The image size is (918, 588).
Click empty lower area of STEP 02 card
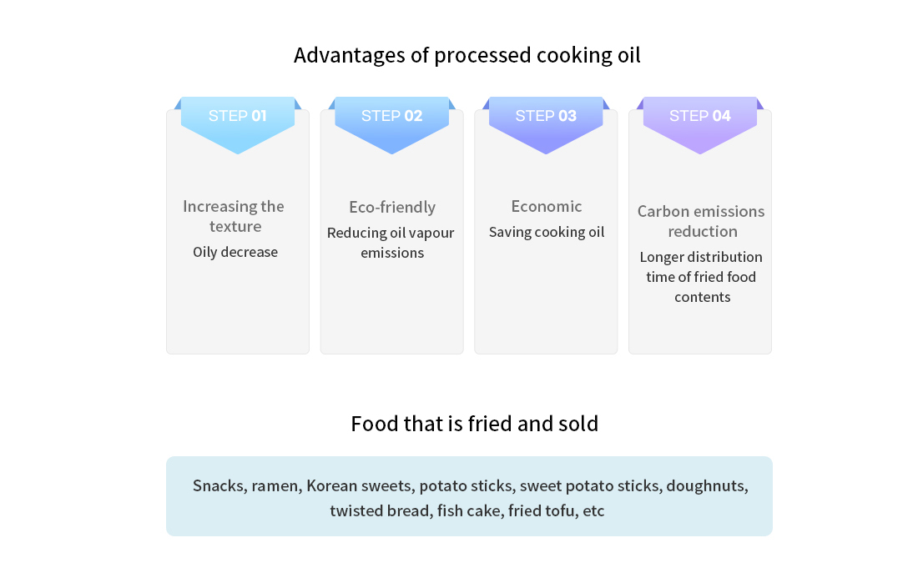click(x=391, y=307)
